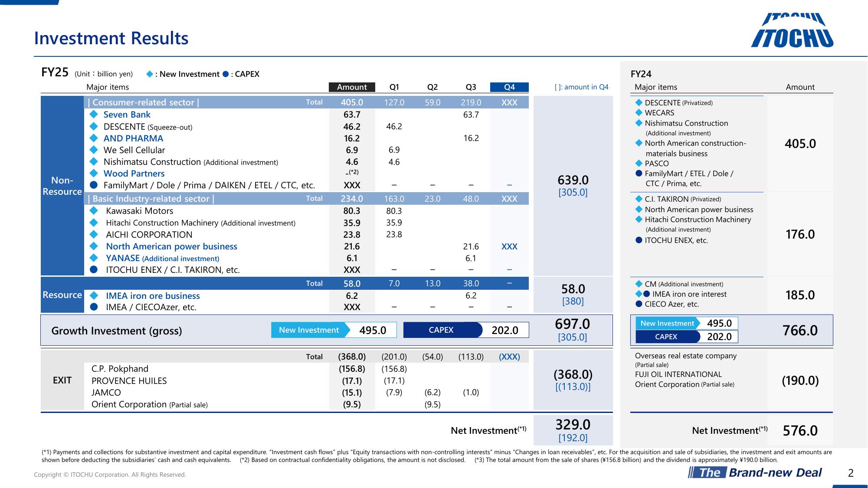Click the JAMCO exit entry
868x488 pixels.
click(106, 393)
